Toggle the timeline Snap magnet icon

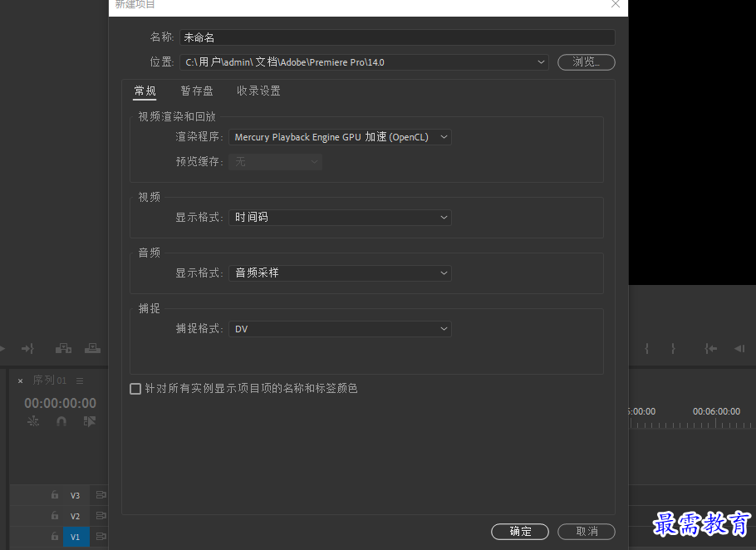click(x=61, y=421)
